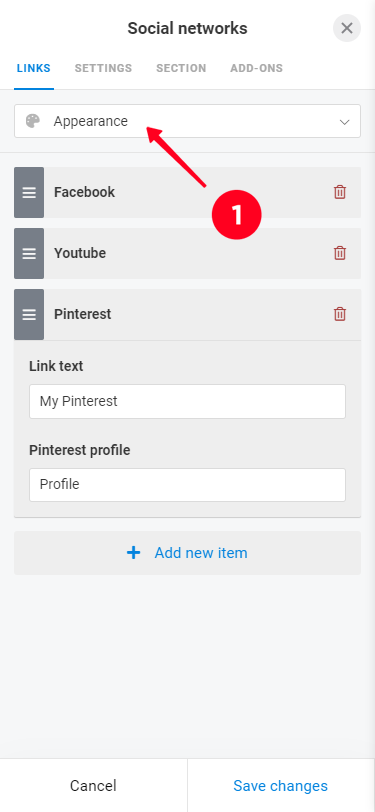Collapse the Pinterest item row
Image resolution: width=375 pixels, height=812 pixels.
(188, 314)
